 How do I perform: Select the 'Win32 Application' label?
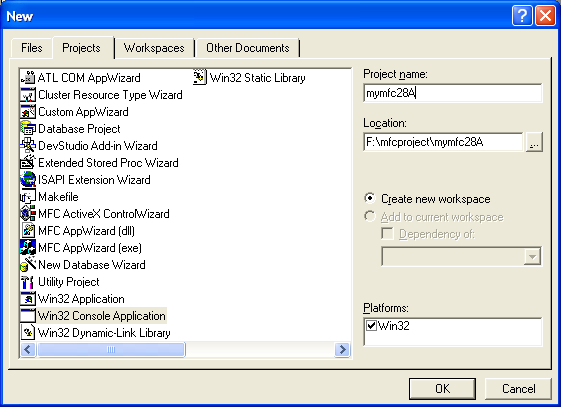(x=81, y=299)
